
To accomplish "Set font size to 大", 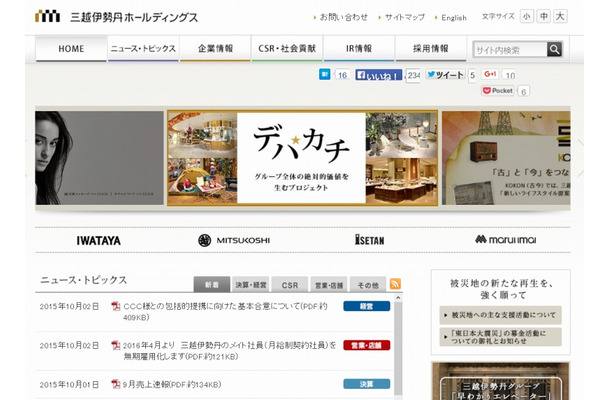I will pyautogui.click(x=560, y=16).
